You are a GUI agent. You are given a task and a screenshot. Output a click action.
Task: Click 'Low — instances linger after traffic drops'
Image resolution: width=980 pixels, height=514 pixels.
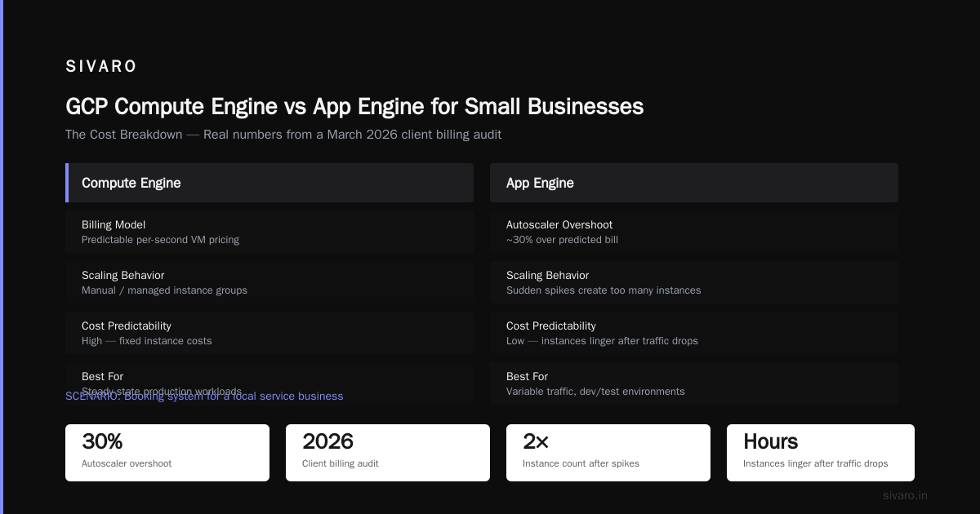(x=602, y=341)
